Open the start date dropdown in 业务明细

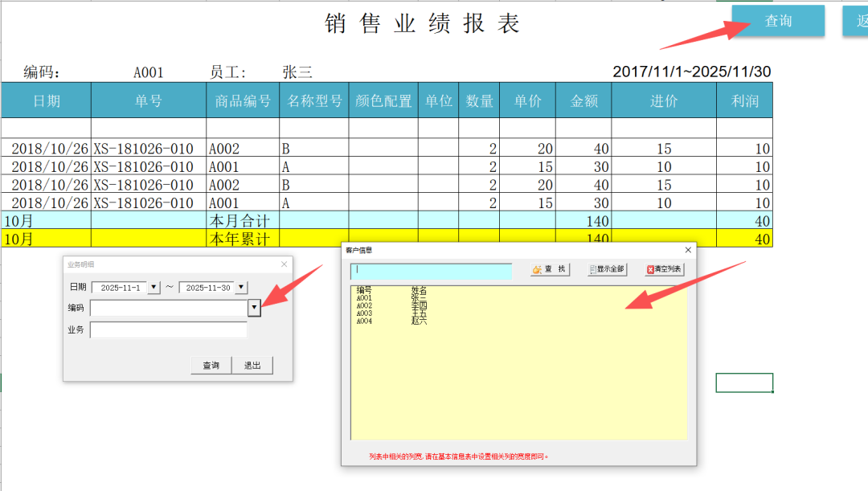[x=154, y=288]
